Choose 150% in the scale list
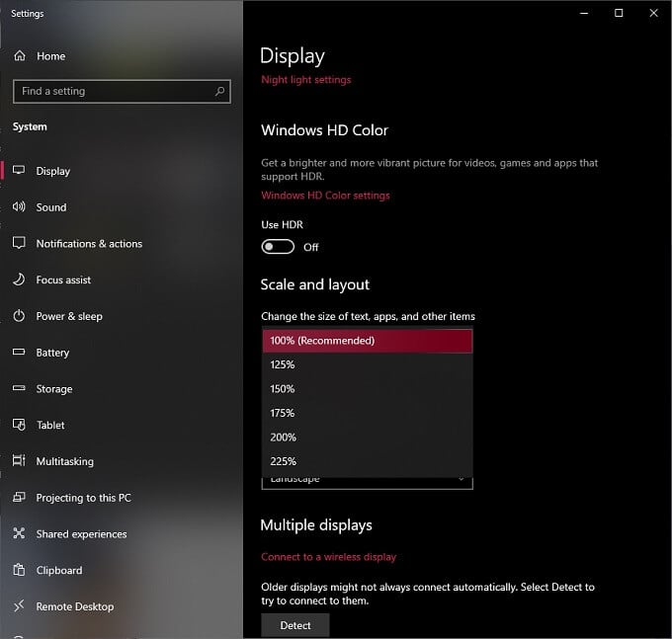The image size is (672, 639). click(x=368, y=389)
